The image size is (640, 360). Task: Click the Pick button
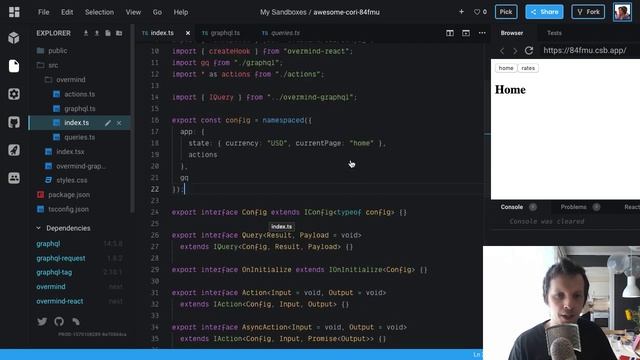pos(506,12)
